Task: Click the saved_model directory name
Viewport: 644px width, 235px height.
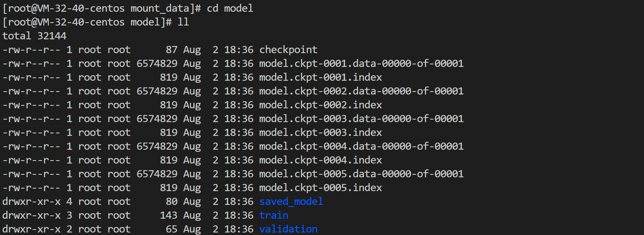Action: (x=291, y=202)
